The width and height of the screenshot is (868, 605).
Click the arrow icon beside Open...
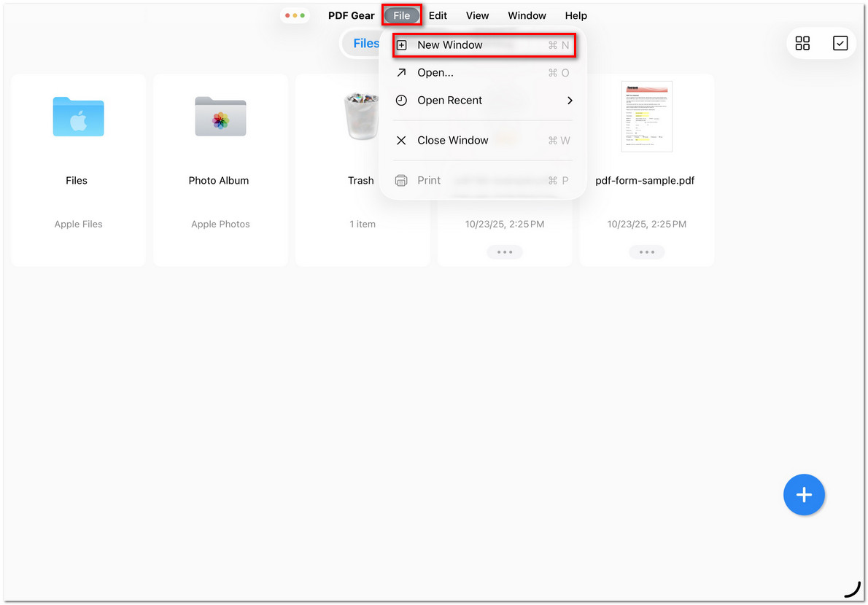[x=402, y=72]
